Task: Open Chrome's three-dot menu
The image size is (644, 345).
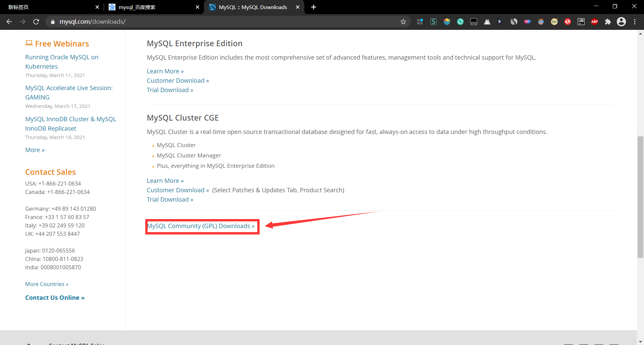Action: pyautogui.click(x=635, y=22)
